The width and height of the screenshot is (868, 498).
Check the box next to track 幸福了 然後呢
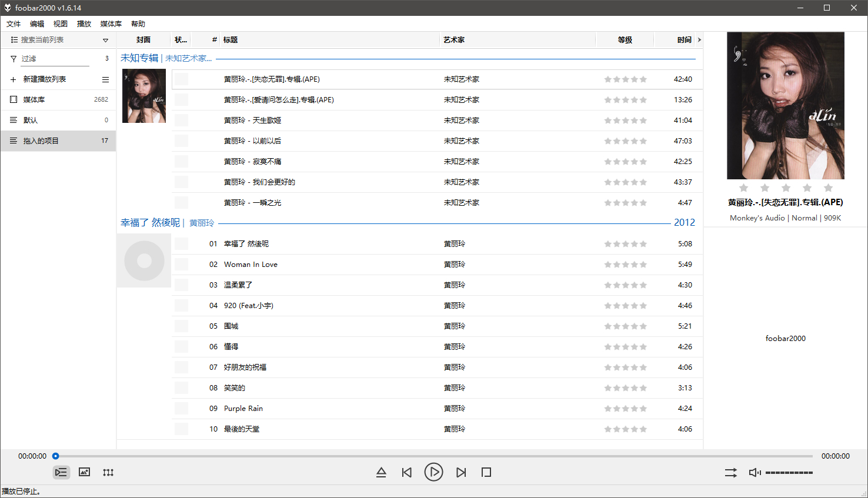click(x=181, y=243)
